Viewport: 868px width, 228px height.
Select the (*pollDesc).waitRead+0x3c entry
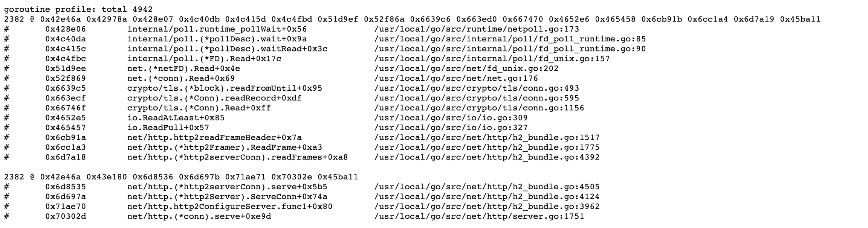pyautogui.click(x=227, y=49)
